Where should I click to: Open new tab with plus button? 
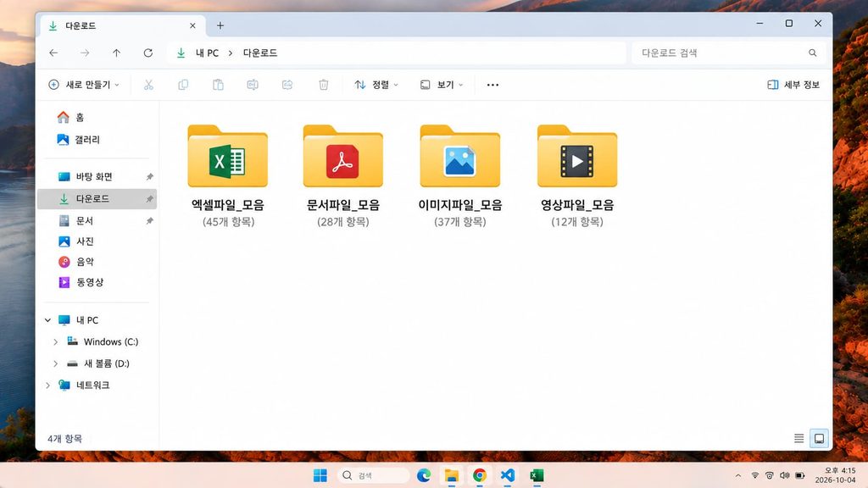(x=220, y=25)
